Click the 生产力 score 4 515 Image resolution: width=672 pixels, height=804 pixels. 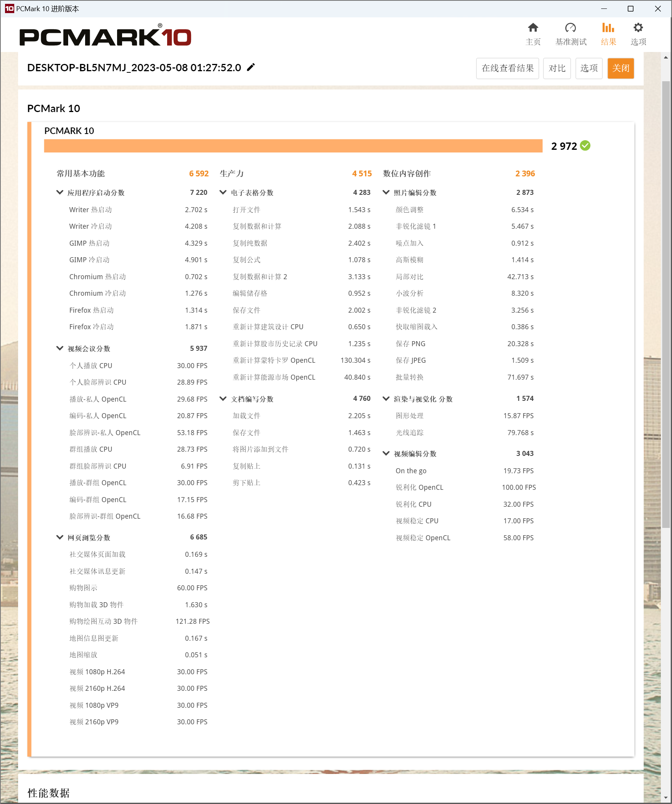point(362,173)
